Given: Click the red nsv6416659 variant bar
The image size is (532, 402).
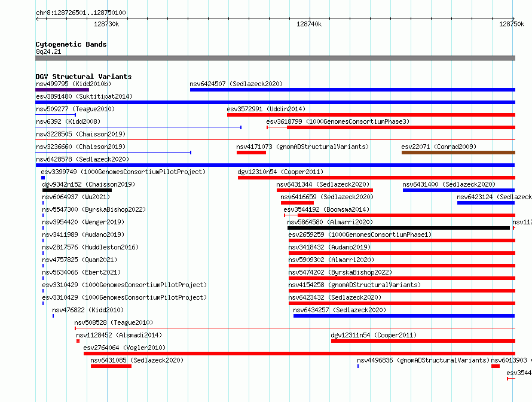Looking at the screenshot, I should (297, 203).
